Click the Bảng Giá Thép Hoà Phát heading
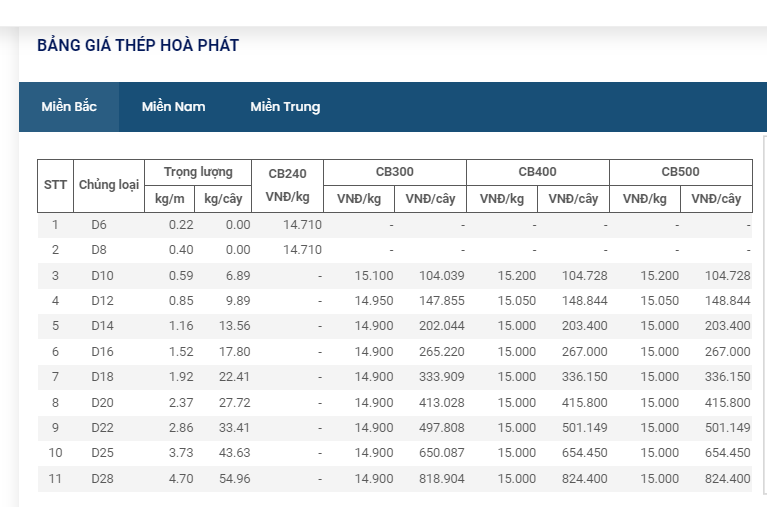Image resolution: width=767 pixels, height=507 pixels. coord(138,45)
